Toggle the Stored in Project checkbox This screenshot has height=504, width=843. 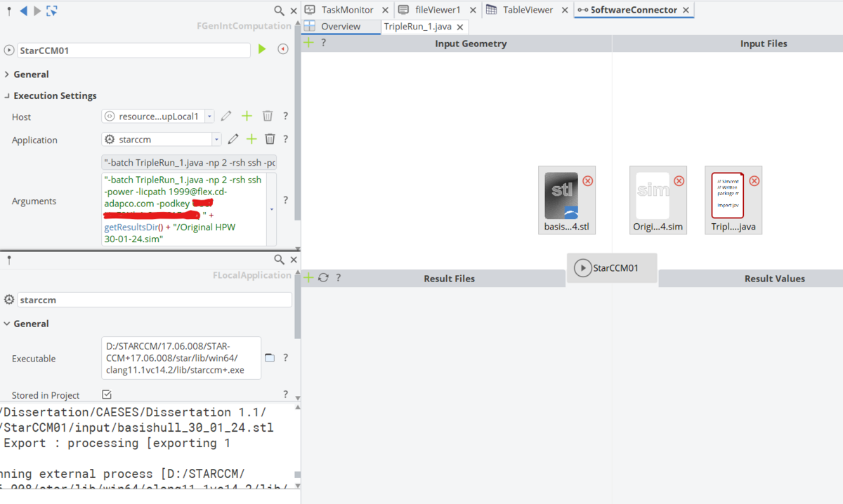(107, 394)
